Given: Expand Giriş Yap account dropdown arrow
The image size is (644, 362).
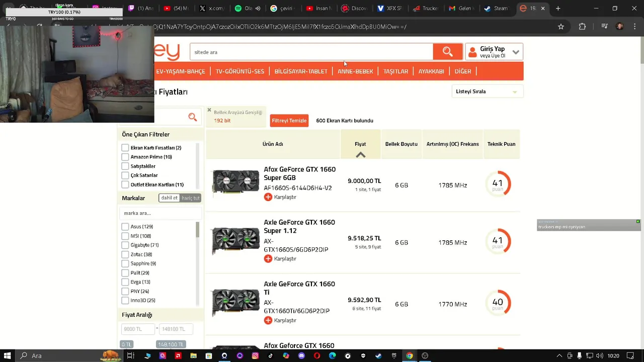Looking at the screenshot, I should (x=516, y=52).
